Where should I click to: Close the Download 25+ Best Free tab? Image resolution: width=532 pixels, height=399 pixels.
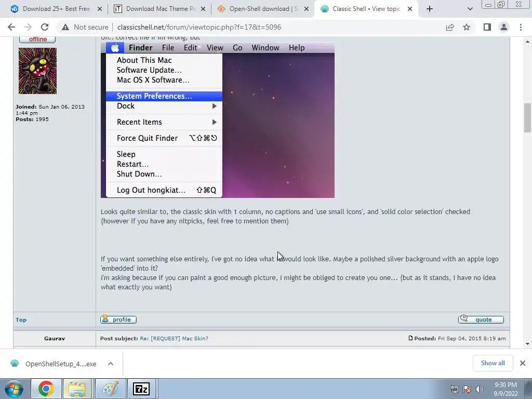pyautogui.click(x=100, y=9)
